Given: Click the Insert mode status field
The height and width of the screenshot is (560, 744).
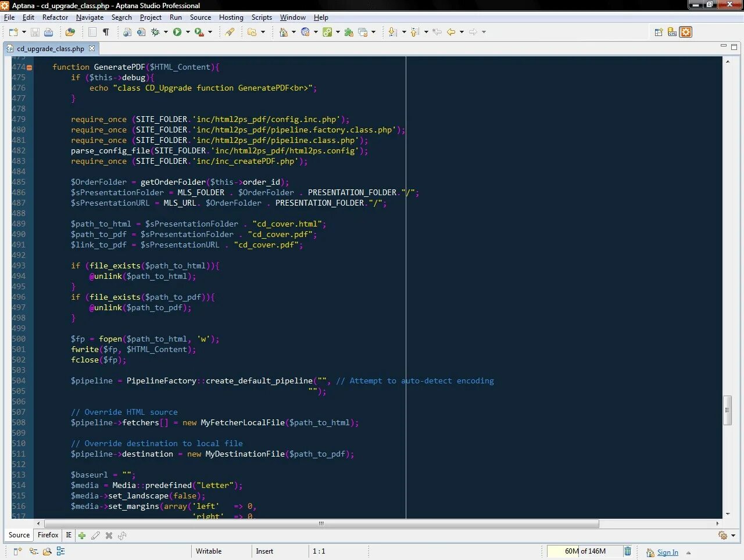Looking at the screenshot, I should click(280, 551).
